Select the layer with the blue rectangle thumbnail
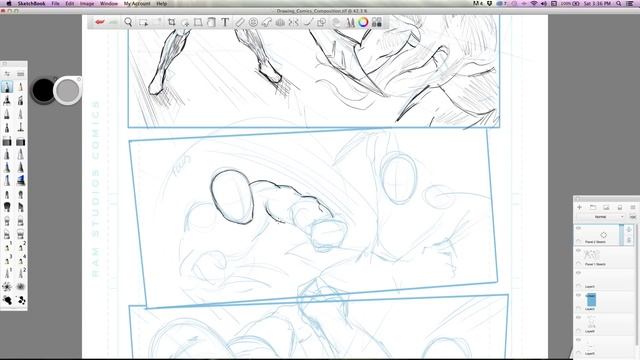Image resolution: width=640 pixels, height=360 pixels. pos(591,300)
